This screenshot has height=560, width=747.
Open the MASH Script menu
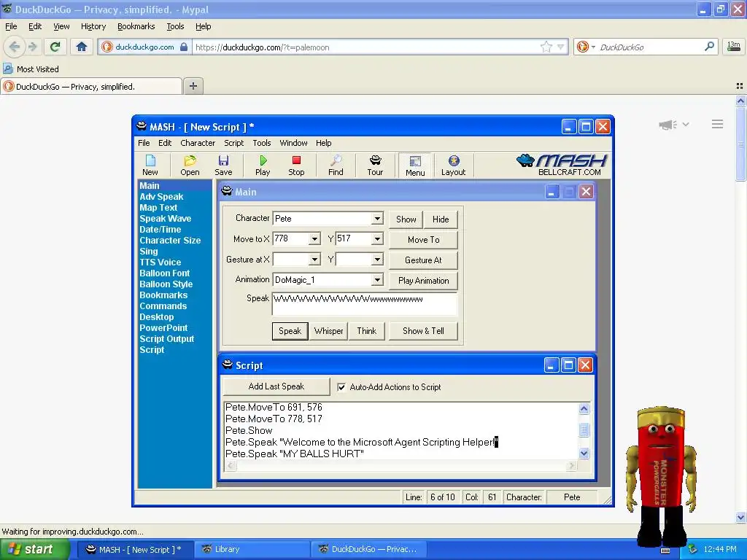[234, 143]
